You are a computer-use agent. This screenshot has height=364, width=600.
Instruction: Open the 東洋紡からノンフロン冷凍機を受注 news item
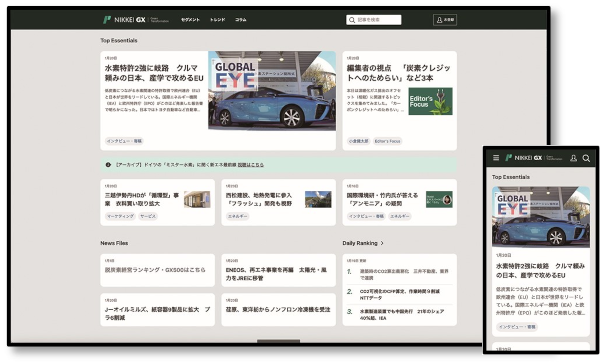(x=278, y=310)
